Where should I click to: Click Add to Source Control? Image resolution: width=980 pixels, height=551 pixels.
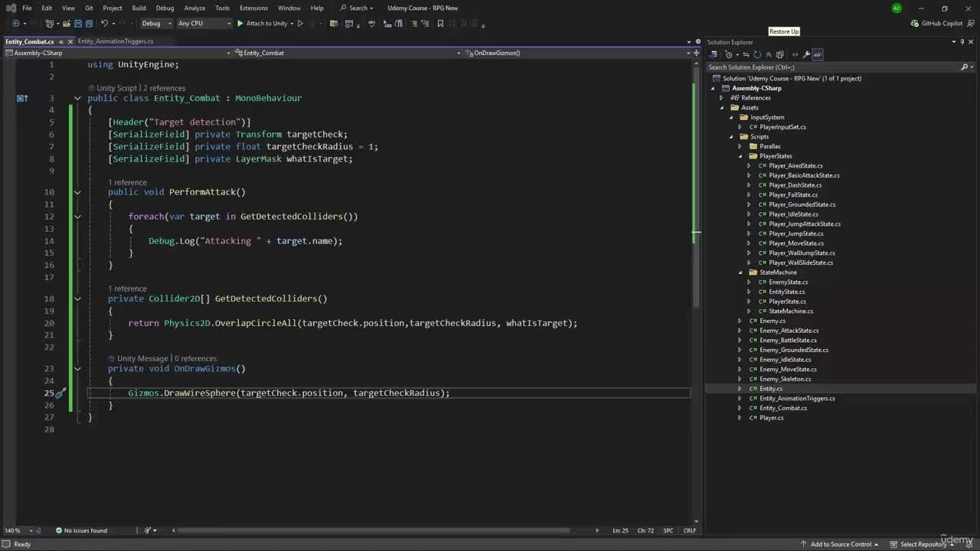point(840,544)
